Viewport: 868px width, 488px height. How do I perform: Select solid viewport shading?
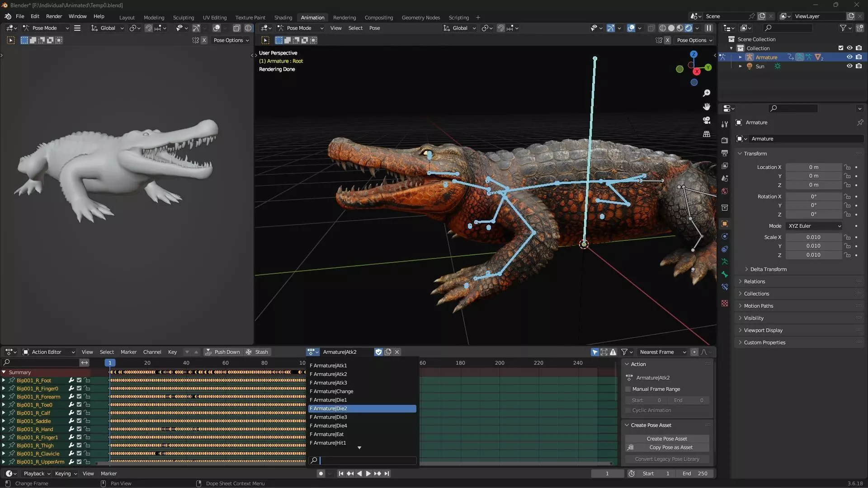click(671, 28)
